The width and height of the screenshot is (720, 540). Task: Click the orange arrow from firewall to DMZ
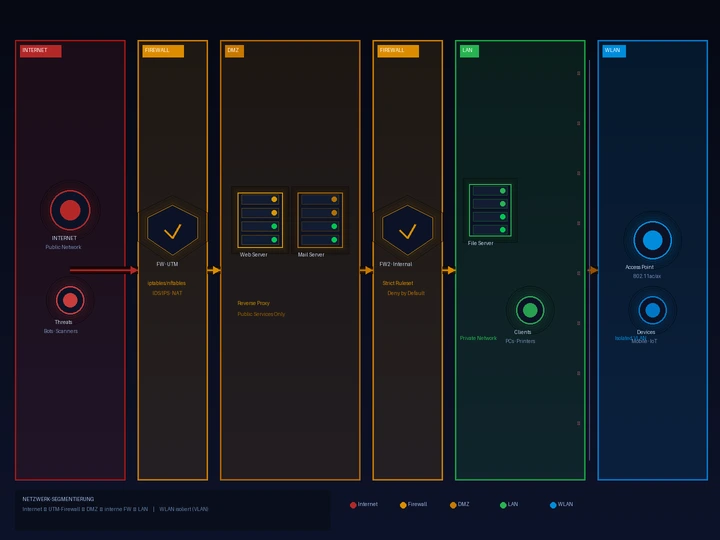pyautogui.click(x=214, y=270)
